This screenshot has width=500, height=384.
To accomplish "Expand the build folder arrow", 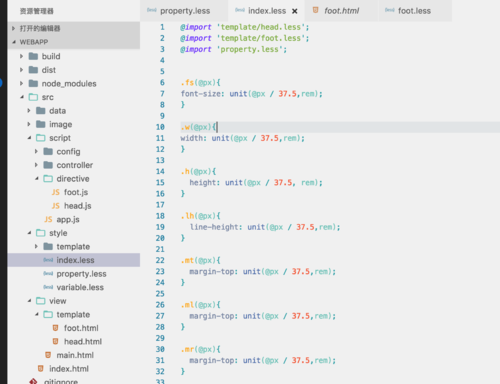I will pos(21,56).
